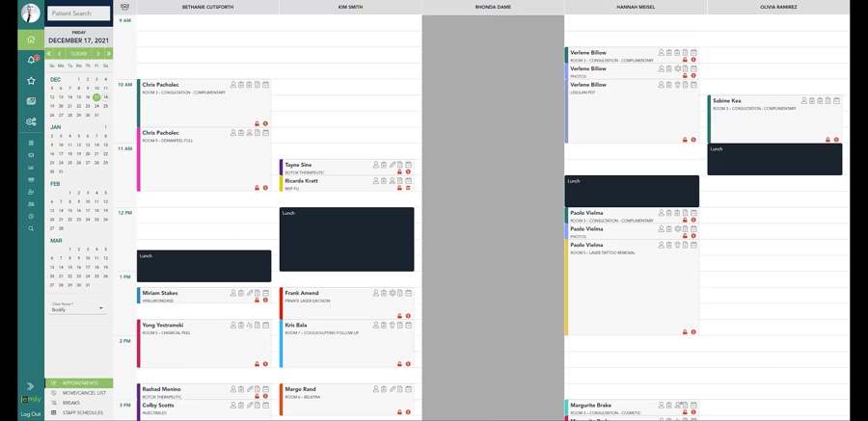This screenshot has width=868, height=421.
Task: Expand the sidebar with the double-chevron arrow
Action: [31, 385]
